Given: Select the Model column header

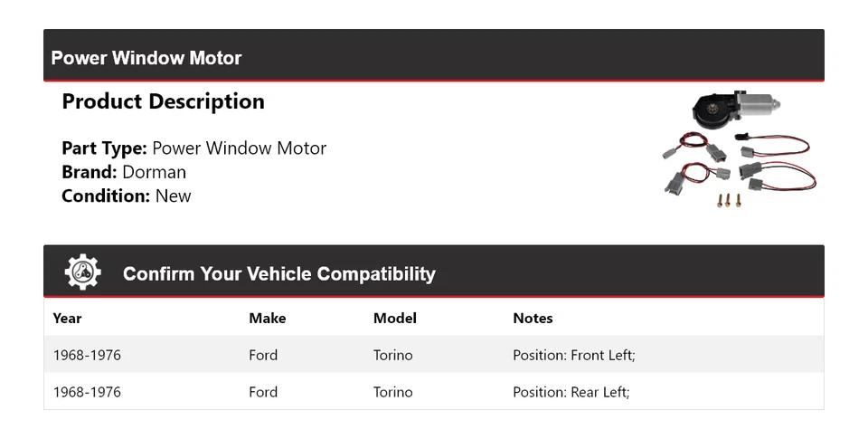Looking at the screenshot, I should [394, 318].
